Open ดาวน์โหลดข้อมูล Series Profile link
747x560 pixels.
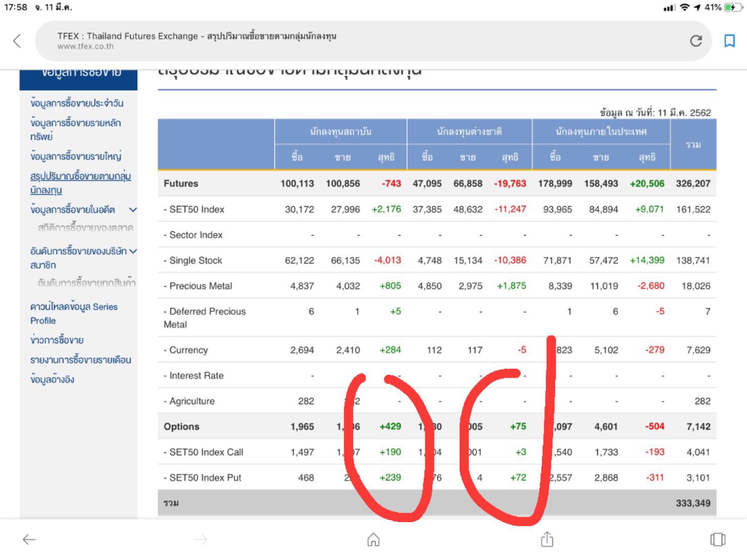coord(74,313)
